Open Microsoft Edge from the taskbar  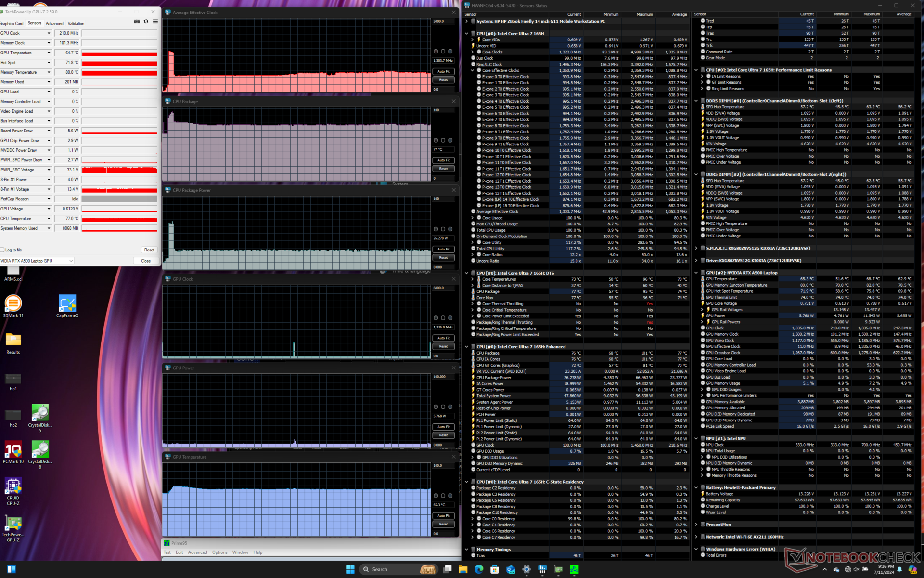[x=479, y=569]
